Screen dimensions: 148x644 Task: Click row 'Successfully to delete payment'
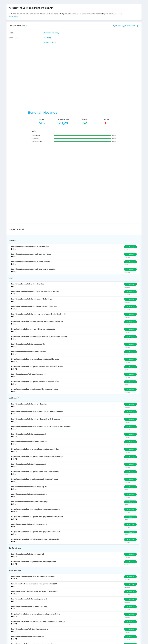[x=74, y=630]
